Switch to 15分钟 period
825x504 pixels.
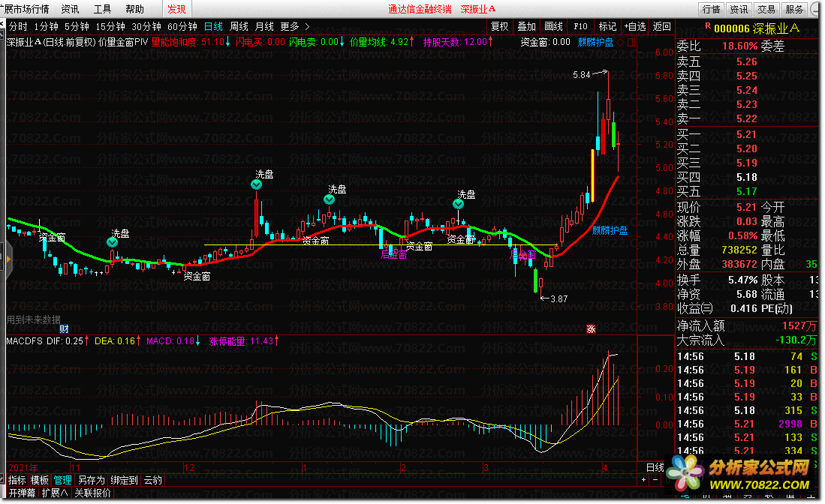tap(110, 26)
